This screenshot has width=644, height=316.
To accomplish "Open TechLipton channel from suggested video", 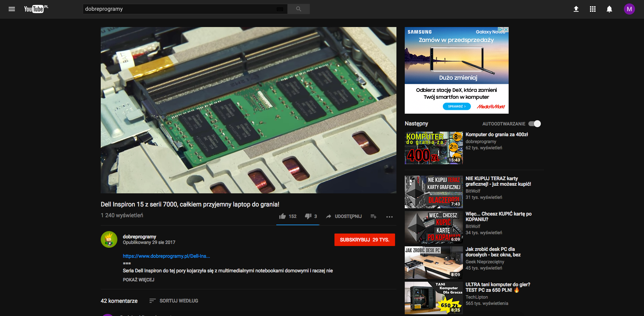I will pyautogui.click(x=477, y=297).
